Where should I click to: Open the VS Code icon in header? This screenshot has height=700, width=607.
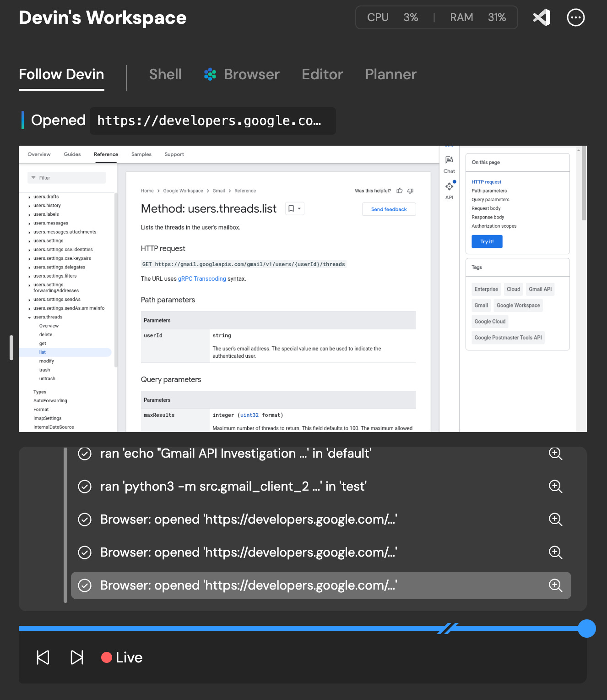point(542,18)
